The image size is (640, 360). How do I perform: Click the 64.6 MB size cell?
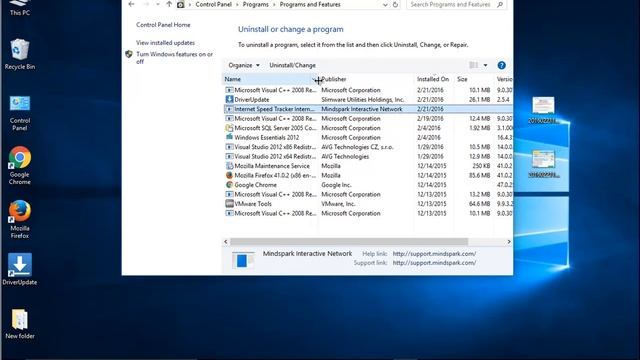click(480, 204)
